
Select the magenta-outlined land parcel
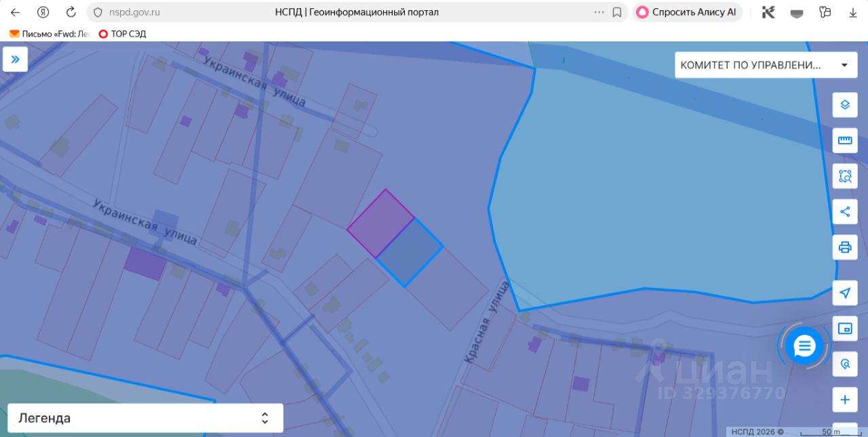coord(380,224)
